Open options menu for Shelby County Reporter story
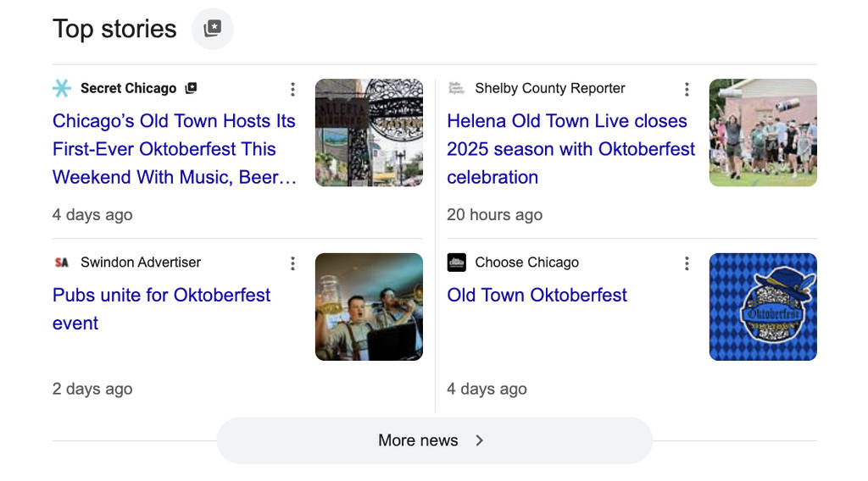The width and height of the screenshot is (868, 481). (x=687, y=89)
